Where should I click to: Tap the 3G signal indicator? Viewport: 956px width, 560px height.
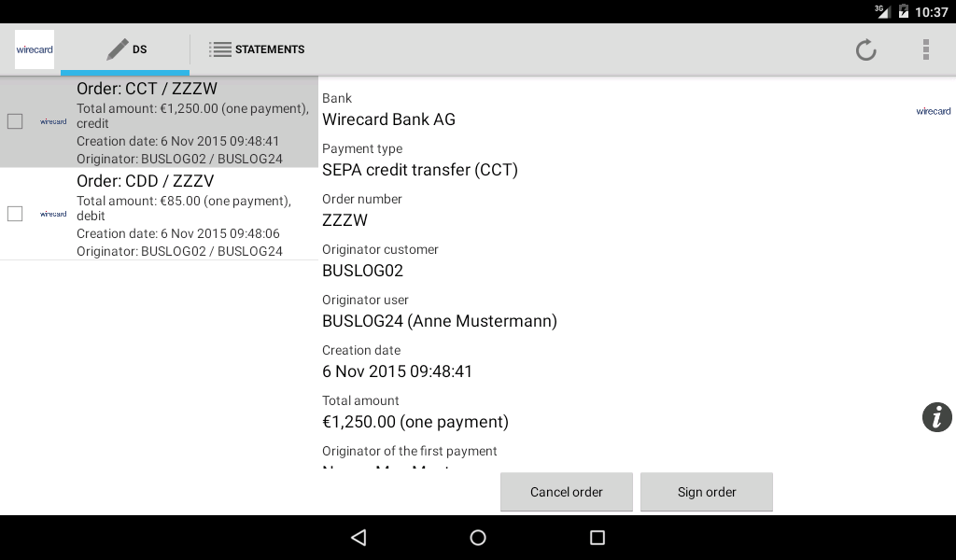click(882, 11)
